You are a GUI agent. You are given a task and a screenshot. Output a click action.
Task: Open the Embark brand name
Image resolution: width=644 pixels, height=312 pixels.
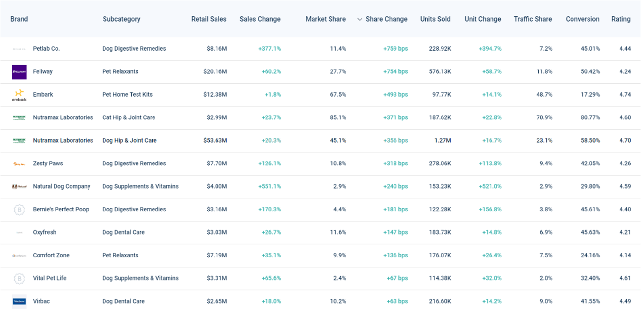[43, 94]
